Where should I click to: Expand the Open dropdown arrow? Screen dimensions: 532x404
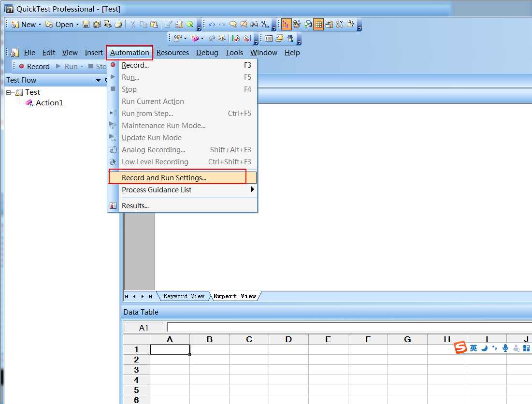coord(77,25)
